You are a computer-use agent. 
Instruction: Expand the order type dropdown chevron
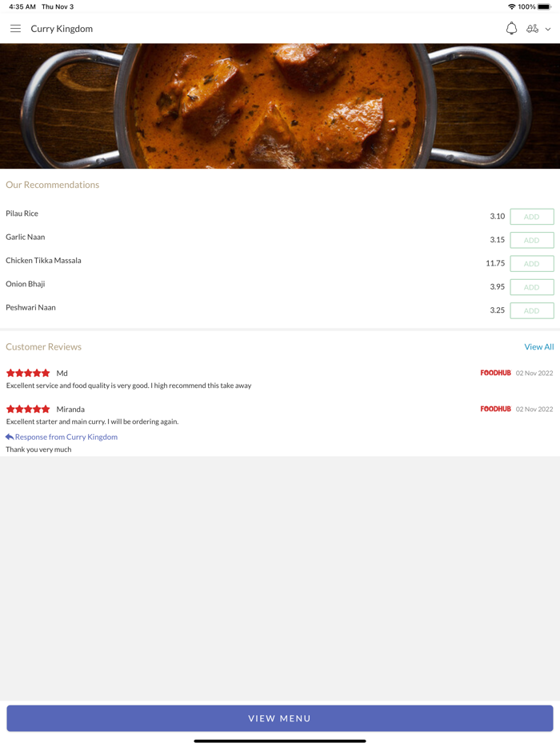coord(548,30)
